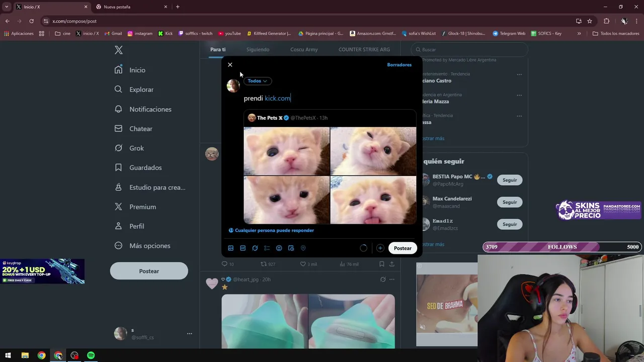Open the cine bookmarks folder
The width and height of the screenshot is (644, 362).
coord(63,34)
